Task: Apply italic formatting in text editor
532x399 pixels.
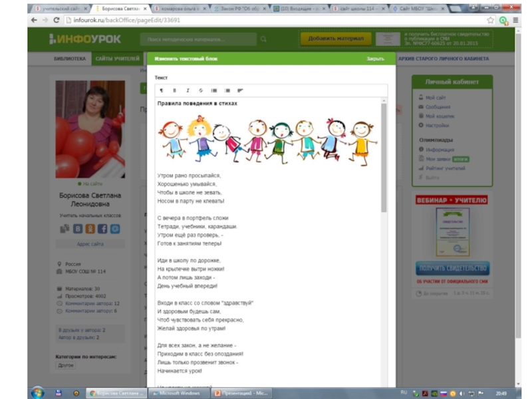Action: click(188, 90)
